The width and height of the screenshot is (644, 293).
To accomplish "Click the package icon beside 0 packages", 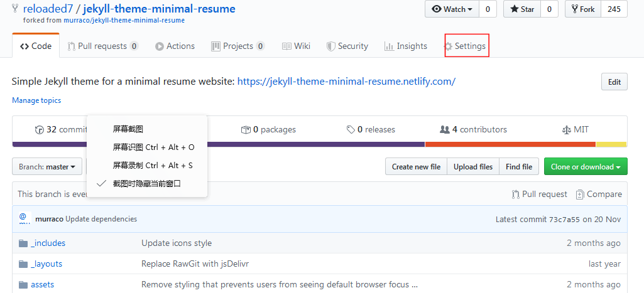I will coord(246,130).
